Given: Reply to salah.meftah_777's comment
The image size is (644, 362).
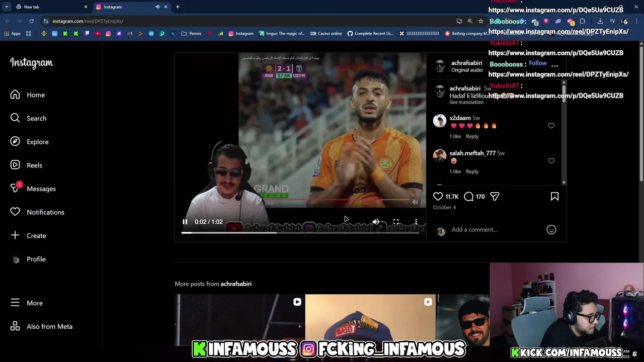Looking at the screenshot, I should point(472,171).
